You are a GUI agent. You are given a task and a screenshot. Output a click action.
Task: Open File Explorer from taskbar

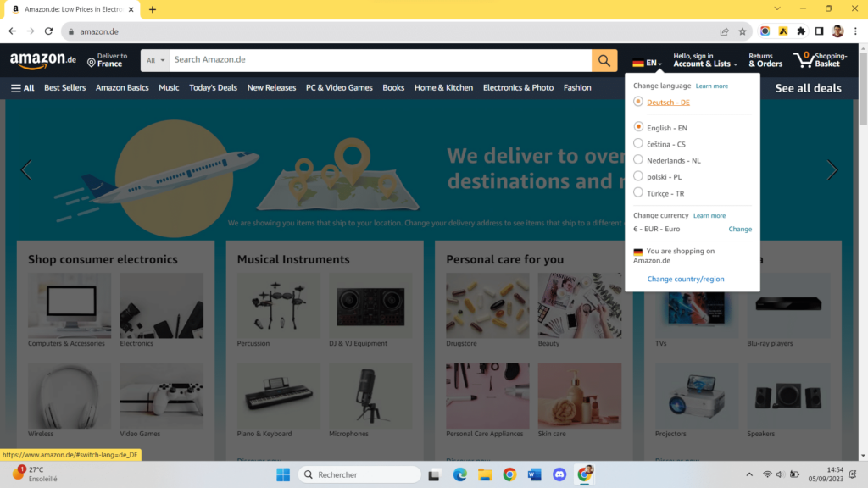pyautogui.click(x=485, y=474)
